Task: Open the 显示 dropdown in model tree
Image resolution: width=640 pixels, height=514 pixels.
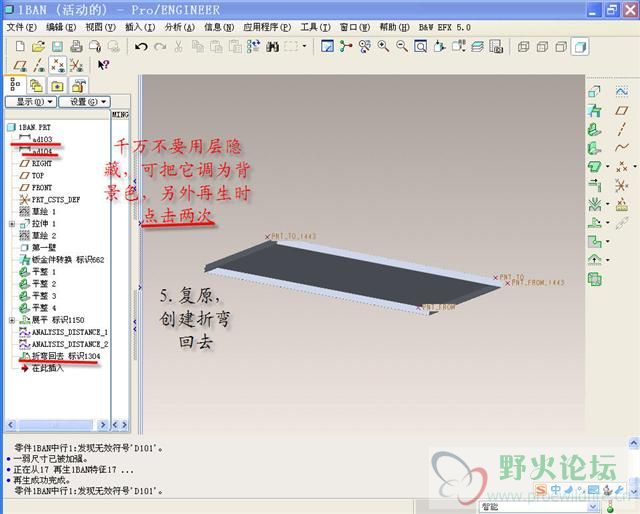Action: (31, 102)
